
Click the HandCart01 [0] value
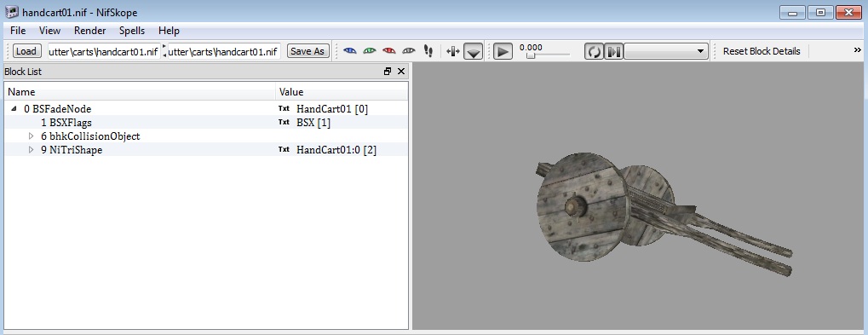click(x=332, y=109)
